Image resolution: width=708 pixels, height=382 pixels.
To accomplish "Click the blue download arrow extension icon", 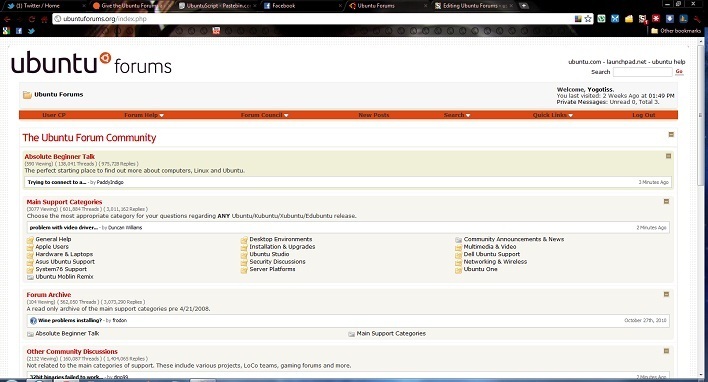I will click(x=670, y=19).
